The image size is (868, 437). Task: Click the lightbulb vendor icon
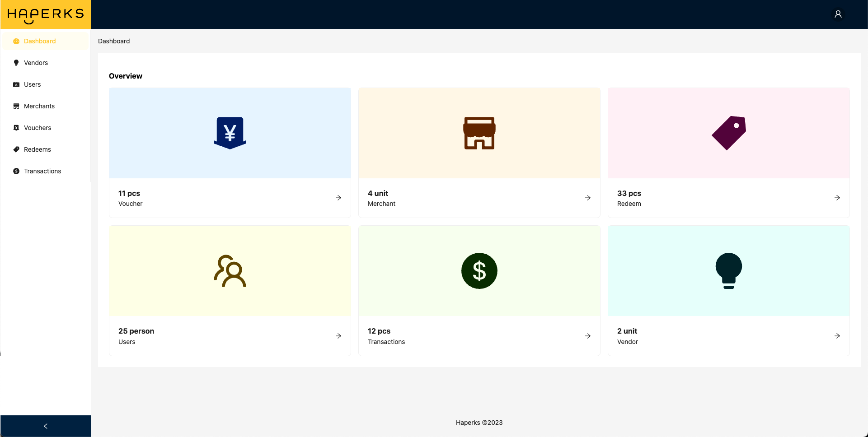click(x=728, y=271)
